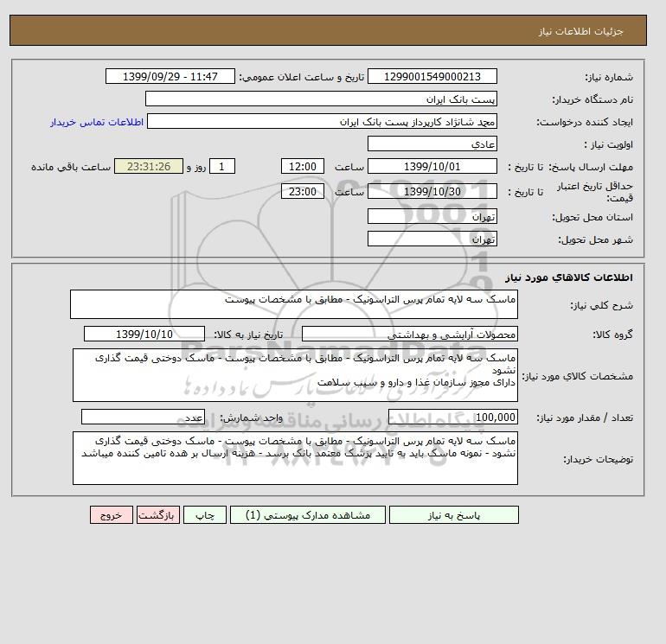This screenshot has height=644, width=666.
Task: Click the goods specification text area
Action: tap(295, 375)
